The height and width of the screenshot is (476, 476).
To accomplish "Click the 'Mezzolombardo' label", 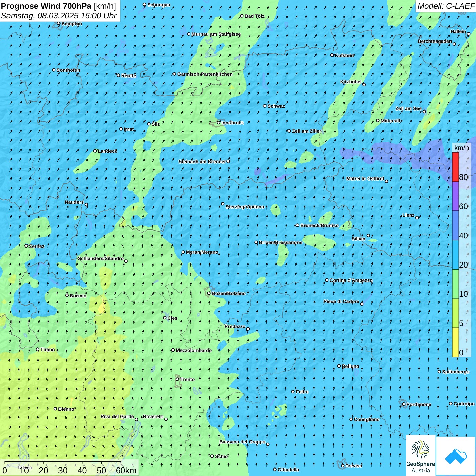I will coord(194,350).
